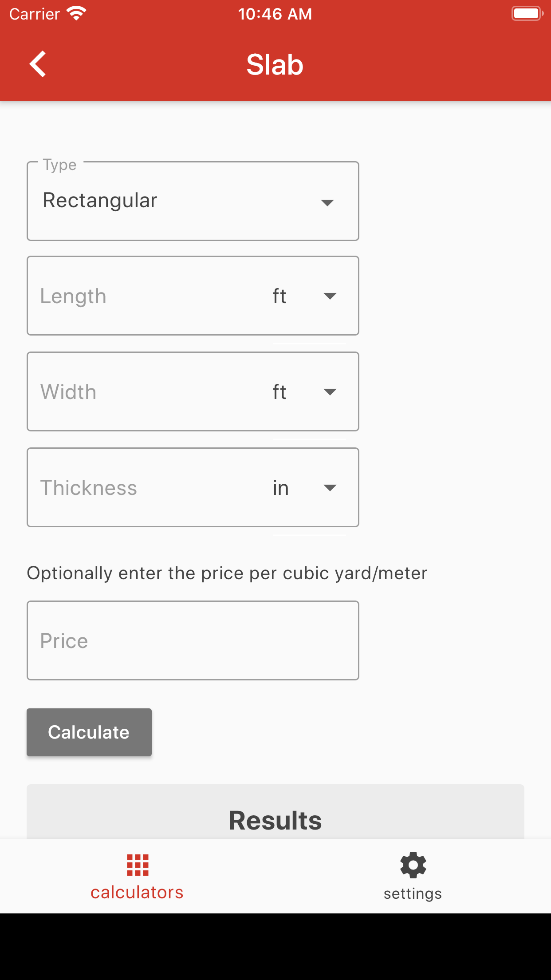
Task: Expand the Thickness unit dropdown arrow
Action: click(x=330, y=488)
